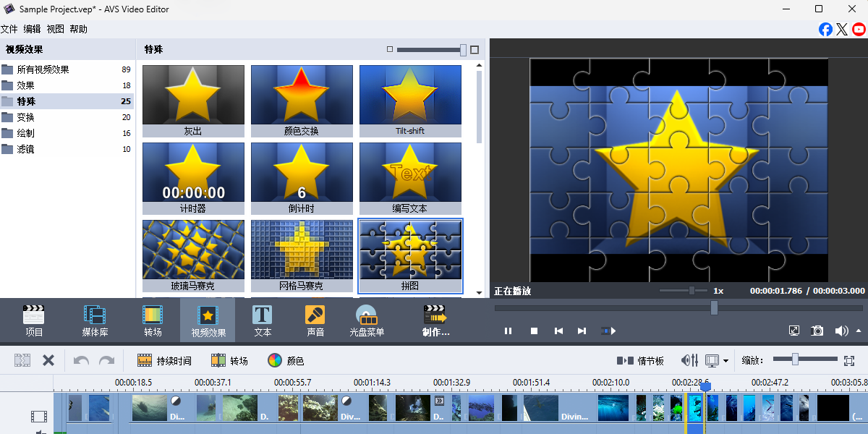Open the YouTube link icon

pos(859,29)
